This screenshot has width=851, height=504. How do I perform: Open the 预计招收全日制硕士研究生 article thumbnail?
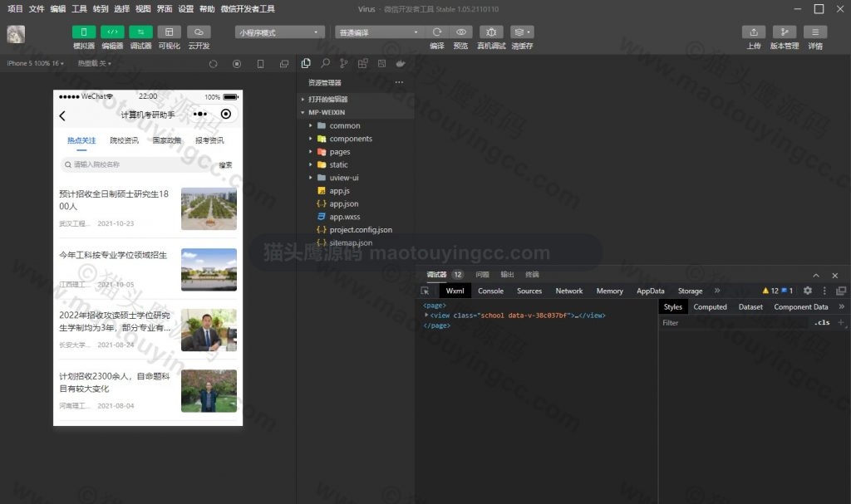[x=209, y=208]
